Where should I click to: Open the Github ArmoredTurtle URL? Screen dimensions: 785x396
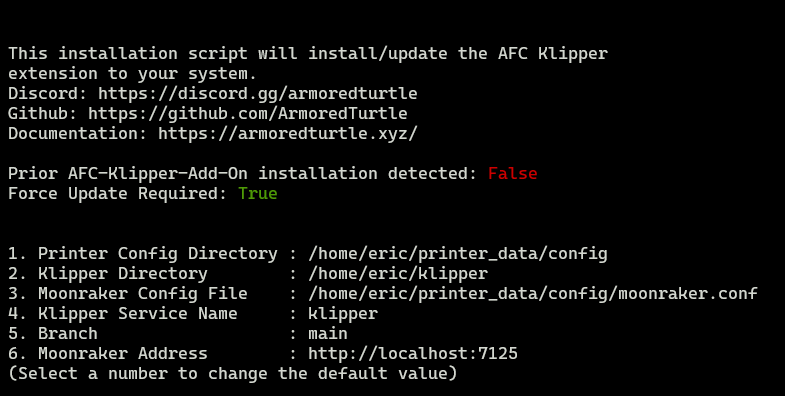[248, 114]
